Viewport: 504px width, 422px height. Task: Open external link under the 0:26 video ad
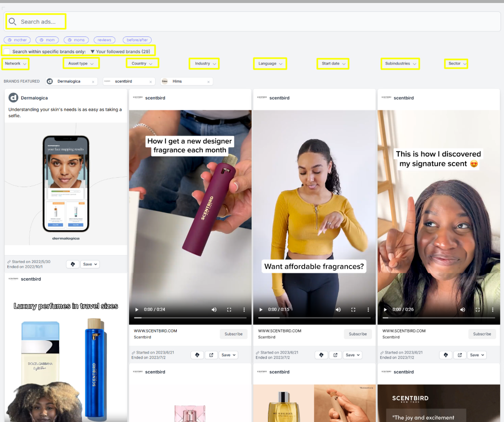460,355
